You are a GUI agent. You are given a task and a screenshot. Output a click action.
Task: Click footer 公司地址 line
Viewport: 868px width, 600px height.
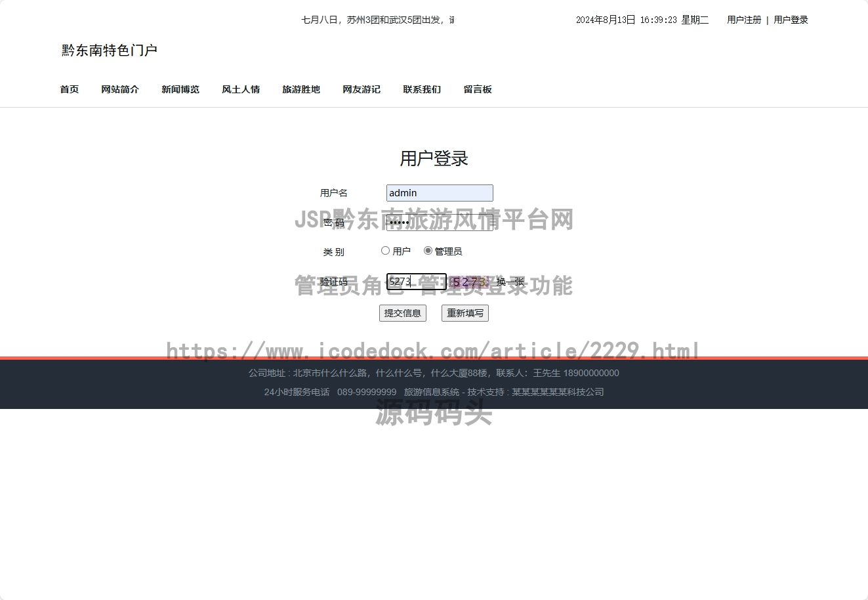click(x=434, y=373)
